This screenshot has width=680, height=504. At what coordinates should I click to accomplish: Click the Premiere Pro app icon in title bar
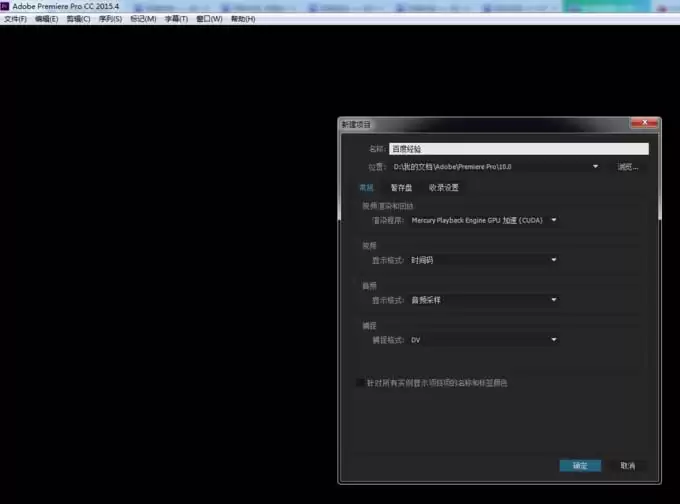[5, 6]
